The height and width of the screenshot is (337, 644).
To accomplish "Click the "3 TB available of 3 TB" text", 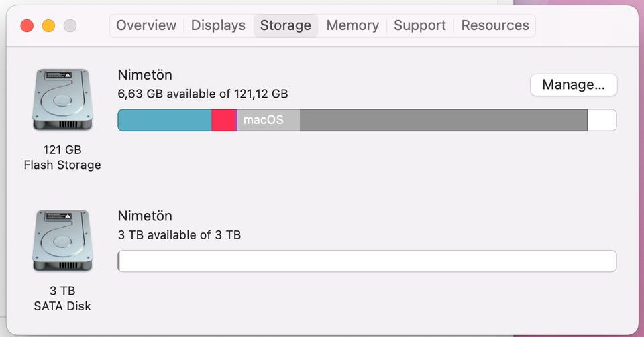I will 179,235.
